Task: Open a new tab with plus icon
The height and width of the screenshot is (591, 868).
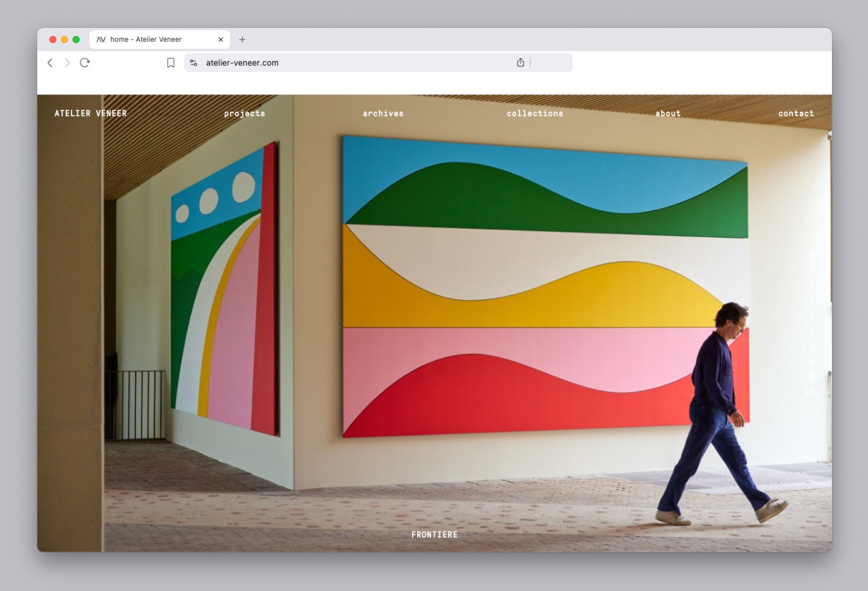Action: point(242,40)
